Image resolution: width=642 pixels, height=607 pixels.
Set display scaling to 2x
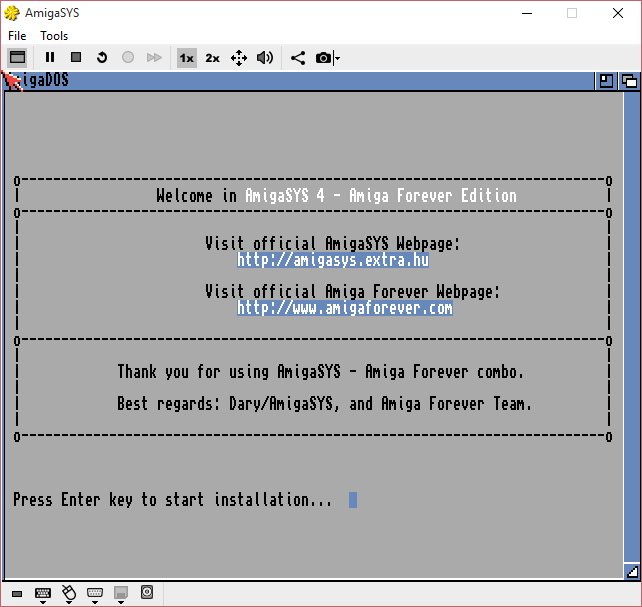point(212,58)
